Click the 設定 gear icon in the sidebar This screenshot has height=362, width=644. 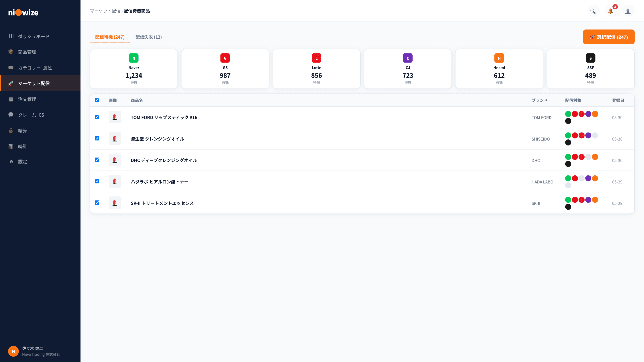[x=11, y=162]
